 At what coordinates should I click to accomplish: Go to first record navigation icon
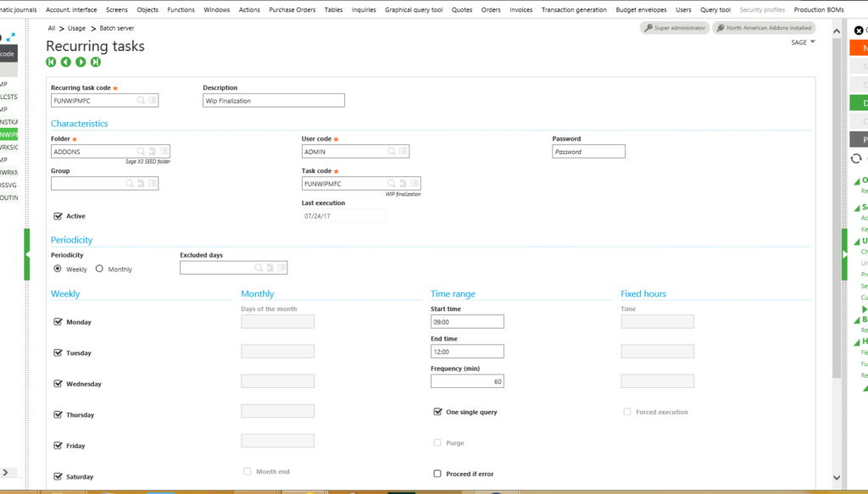coord(52,61)
